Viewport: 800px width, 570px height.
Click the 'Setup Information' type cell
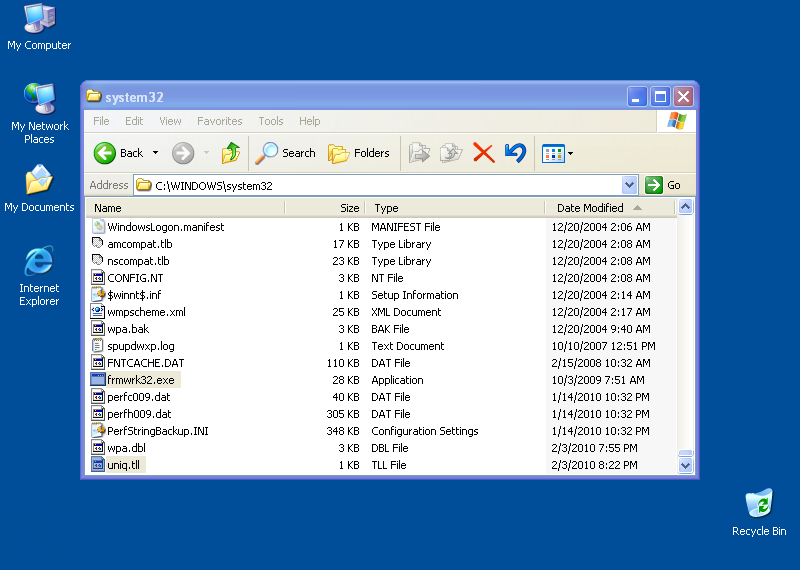415,295
